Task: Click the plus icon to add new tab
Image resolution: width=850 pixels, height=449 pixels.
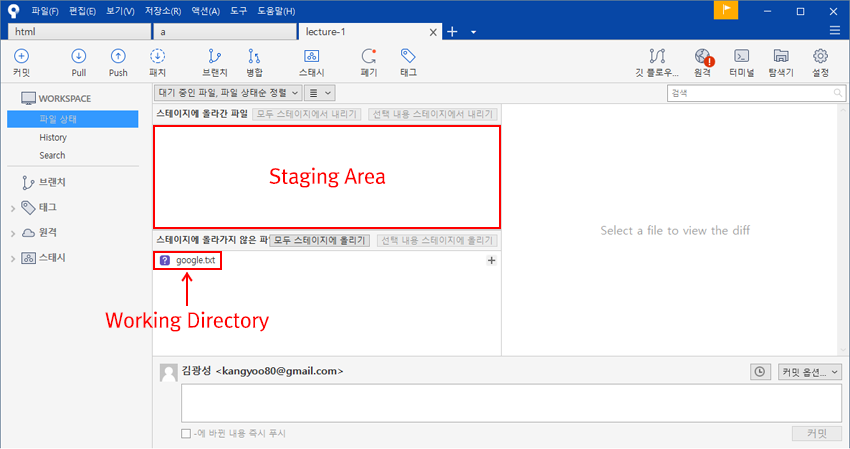Action: [452, 32]
